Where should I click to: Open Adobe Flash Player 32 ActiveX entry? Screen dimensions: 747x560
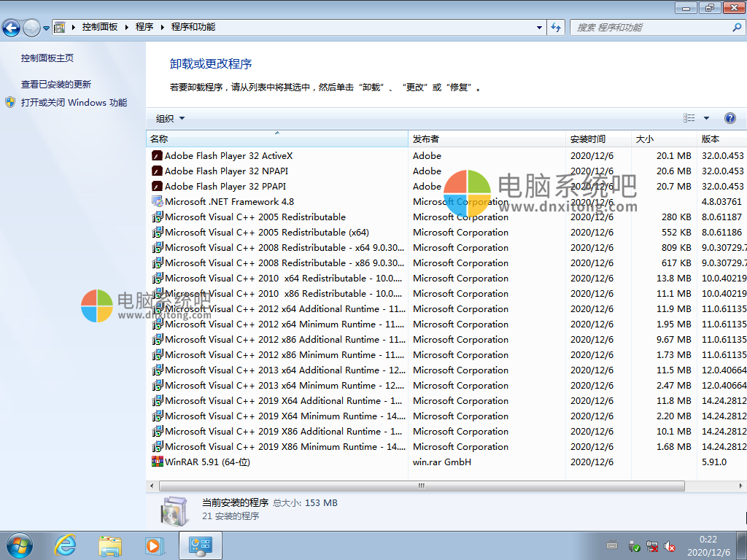tap(226, 155)
